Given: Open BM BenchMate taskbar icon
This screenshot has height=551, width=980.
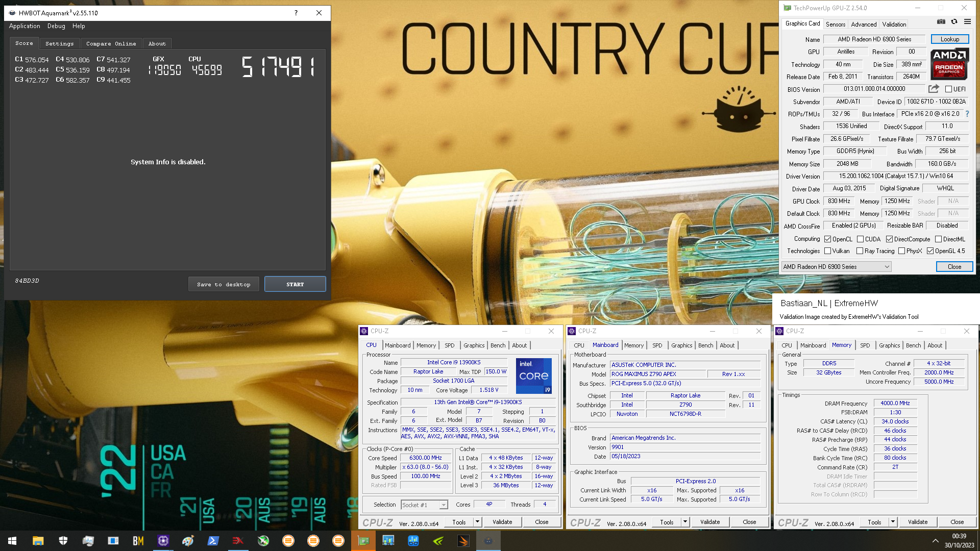Looking at the screenshot, I should [x=138, y=541].
